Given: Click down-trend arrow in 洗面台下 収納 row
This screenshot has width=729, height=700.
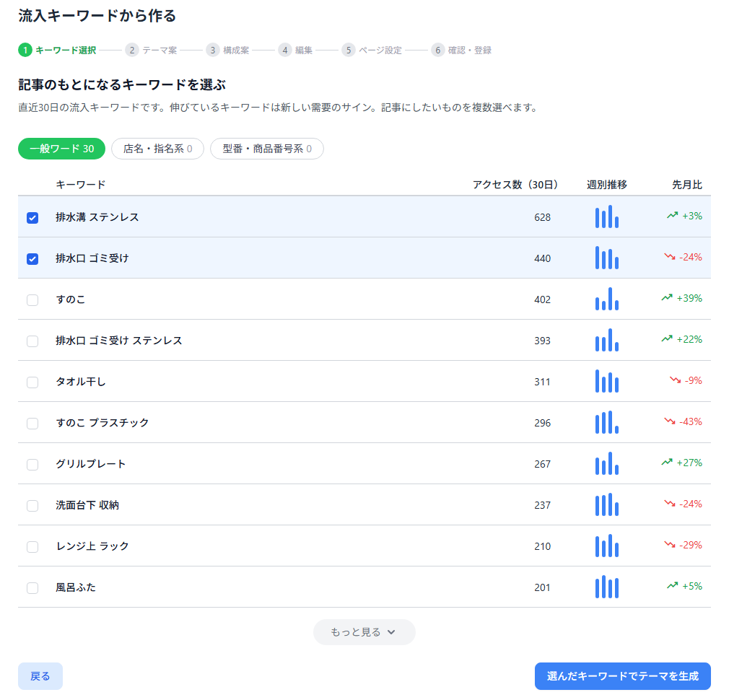Looking at the screenshot, I should click(x=670, y=504).
